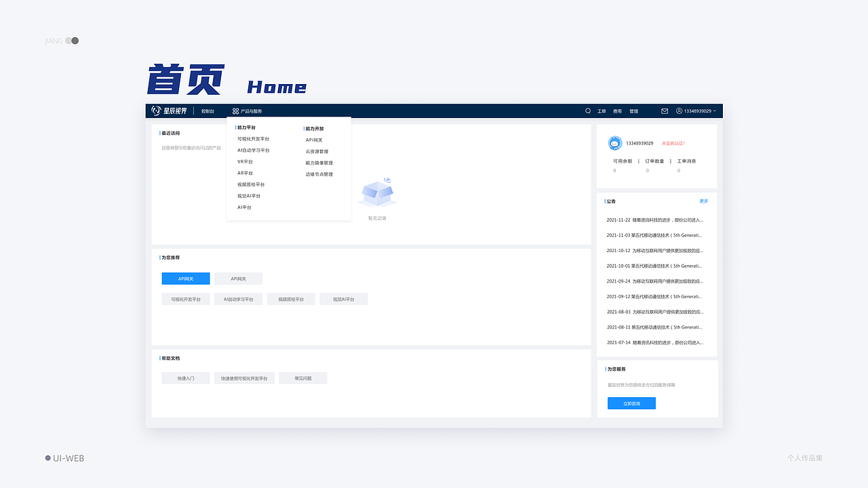Screen dimensions: 868x488
Task: Select 云资源管理 in the dropdown menu
Action: [x=317, y=152]
